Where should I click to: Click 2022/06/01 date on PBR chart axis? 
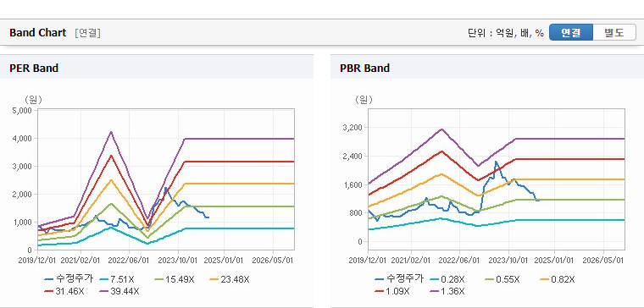coord(459,261)
